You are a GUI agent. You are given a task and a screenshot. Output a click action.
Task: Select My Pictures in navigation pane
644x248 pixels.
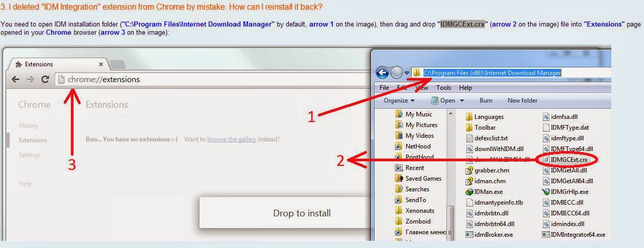(416, 125)
